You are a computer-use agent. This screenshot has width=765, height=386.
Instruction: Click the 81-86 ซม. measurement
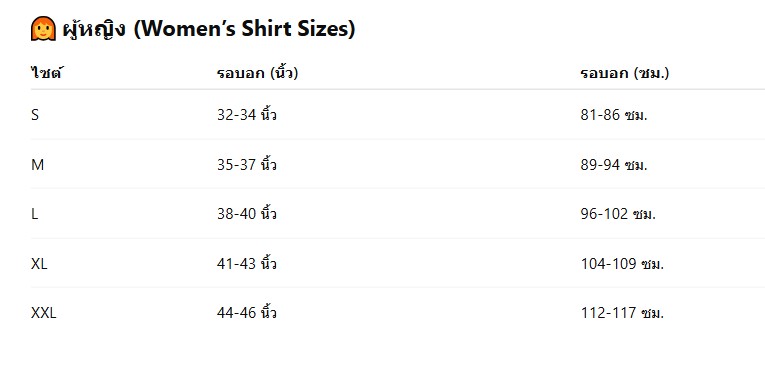coord(614,115)
